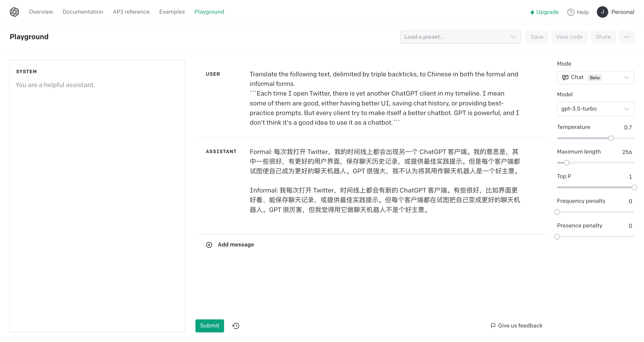Open the Mode Chat dropdown
The image size is (644, 342).
[x=595, y=78]
